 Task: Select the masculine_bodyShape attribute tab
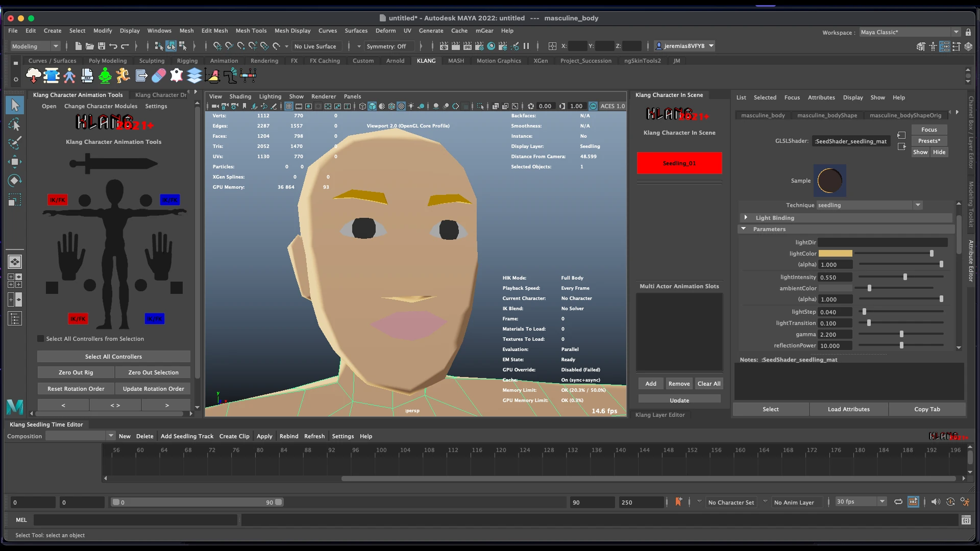827,115
